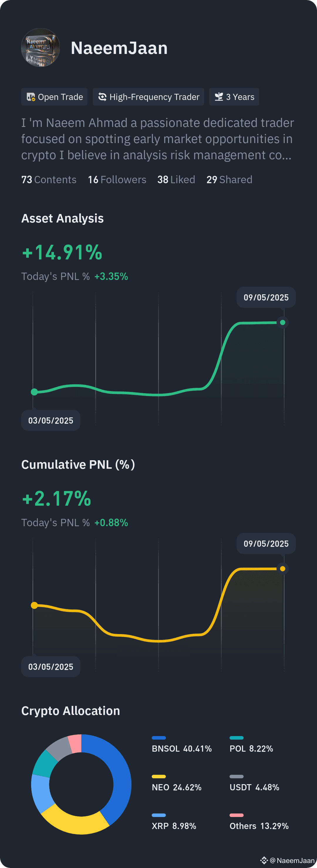The image size is (317, 868).
Task: Open the NaeemJaan username heading
Action: [x=119, y=48]
